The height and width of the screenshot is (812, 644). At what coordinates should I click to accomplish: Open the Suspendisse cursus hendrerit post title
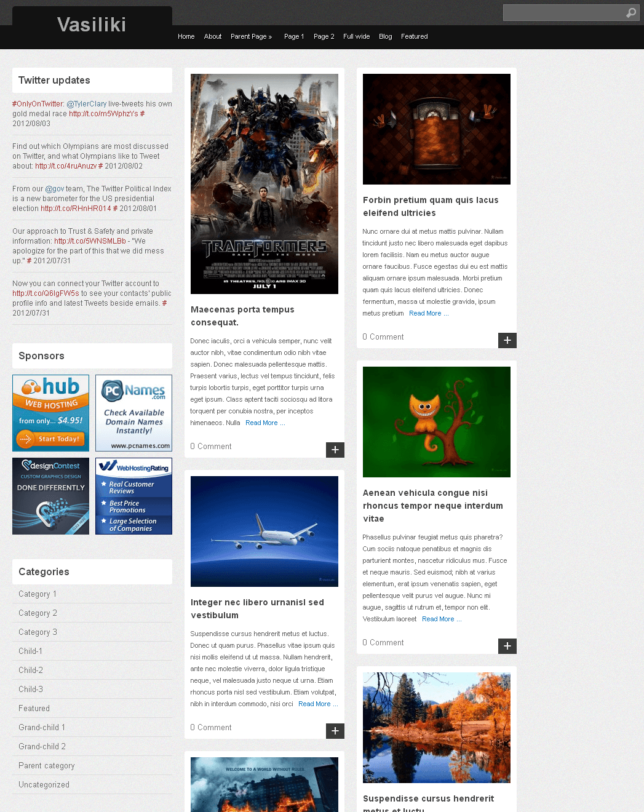(x=429, y=803)
